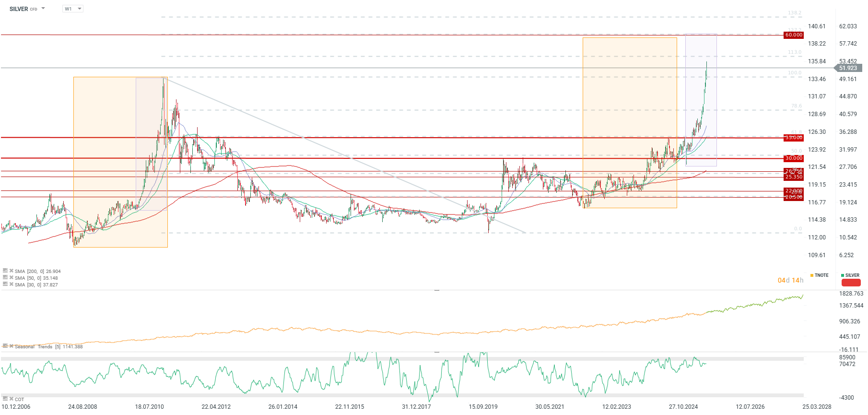Open settings icon for SMA 50 indicator
868x415 pixels.
pos(5,277)
